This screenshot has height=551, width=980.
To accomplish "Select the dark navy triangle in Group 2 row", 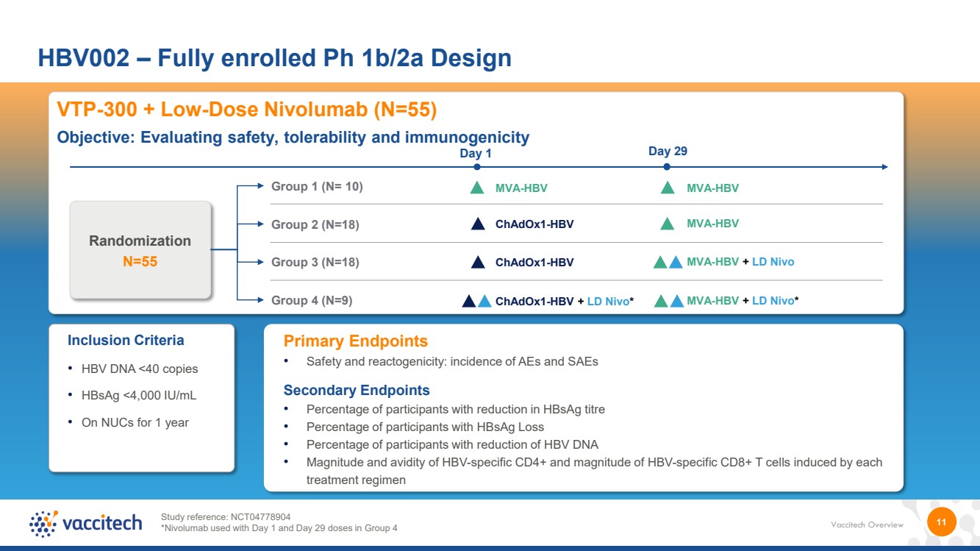I will [x=478, y=224].
